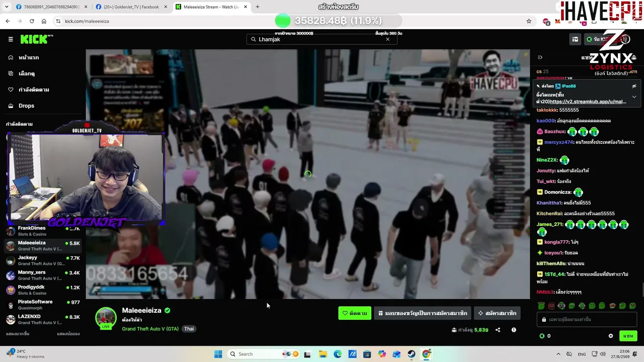Click the Thai language tag

click(x=189, y=329)
